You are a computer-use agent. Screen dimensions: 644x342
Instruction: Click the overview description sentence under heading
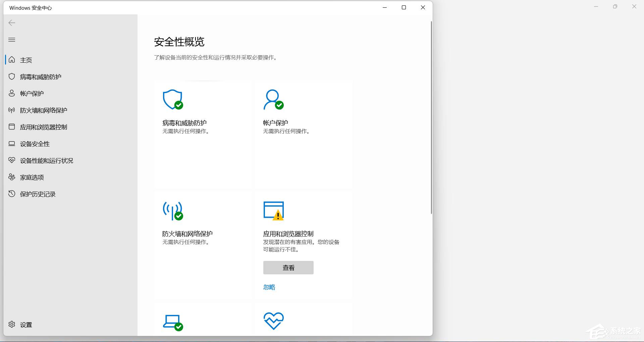tap(216, 58)
